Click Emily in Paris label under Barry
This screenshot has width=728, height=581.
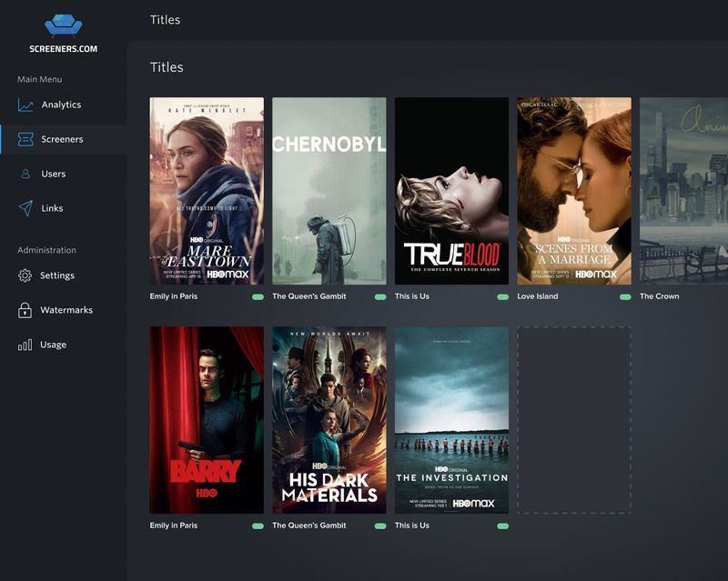174,526
